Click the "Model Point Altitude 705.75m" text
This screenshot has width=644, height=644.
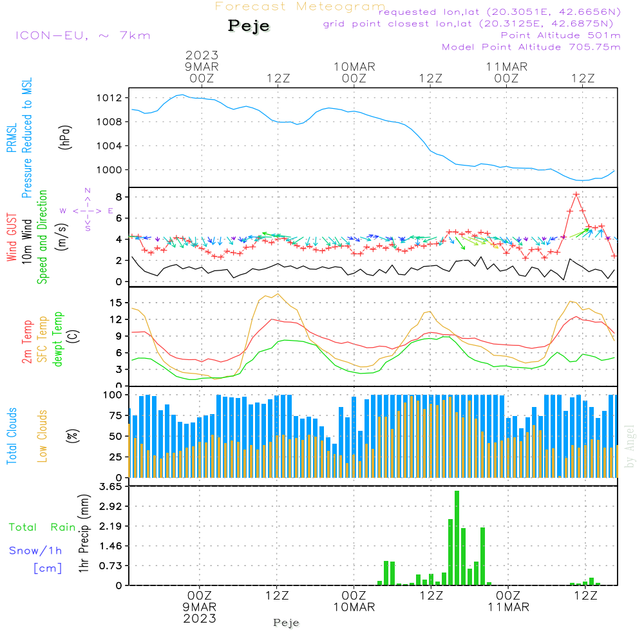(531, 47)
